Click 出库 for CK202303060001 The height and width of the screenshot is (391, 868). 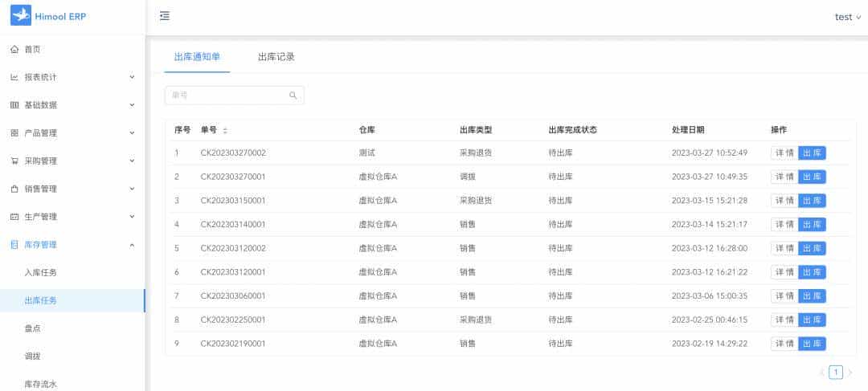click(x=812, y=296)
